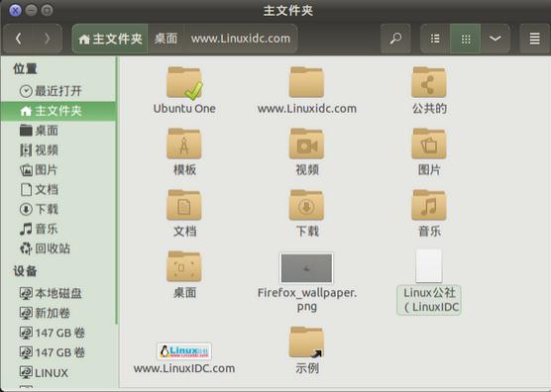Select the second 147 GB 卷 device
The image size is (551, 392).
coord(58,352)
